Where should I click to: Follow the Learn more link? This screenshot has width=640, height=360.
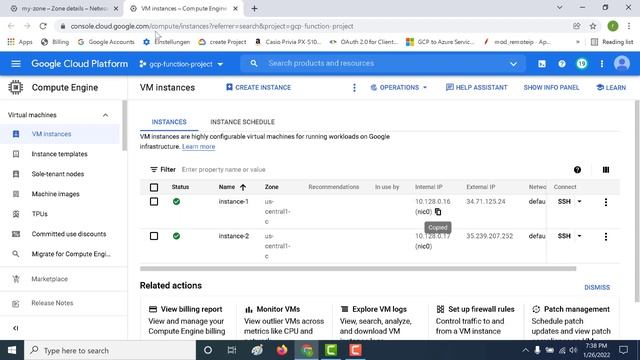click(198, 147)
